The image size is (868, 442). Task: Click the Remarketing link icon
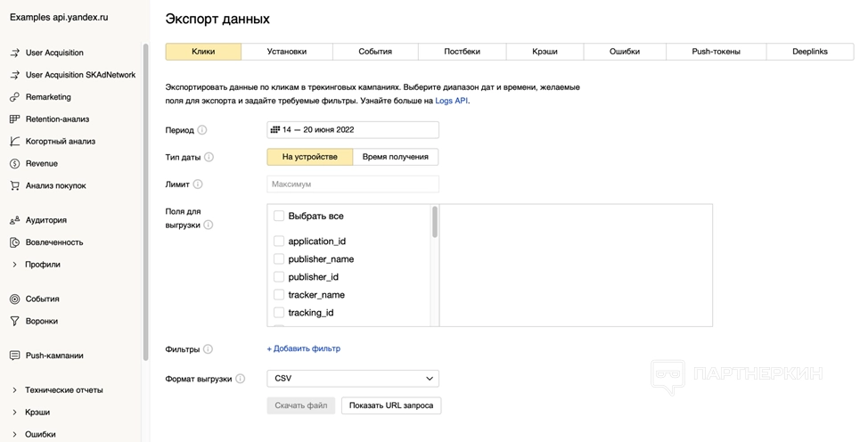click(14, 97)
